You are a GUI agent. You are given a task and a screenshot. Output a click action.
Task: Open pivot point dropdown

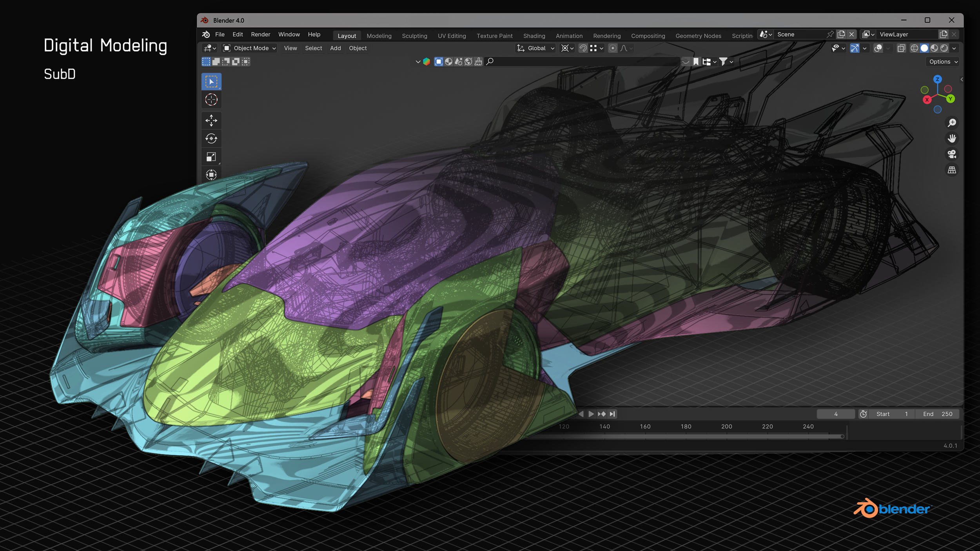coord(567,48)
